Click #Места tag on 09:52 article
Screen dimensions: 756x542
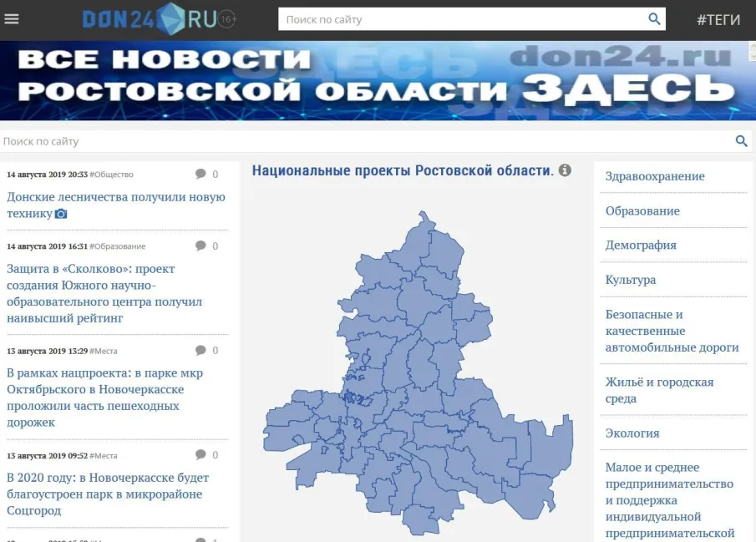(x=104, y=456)
